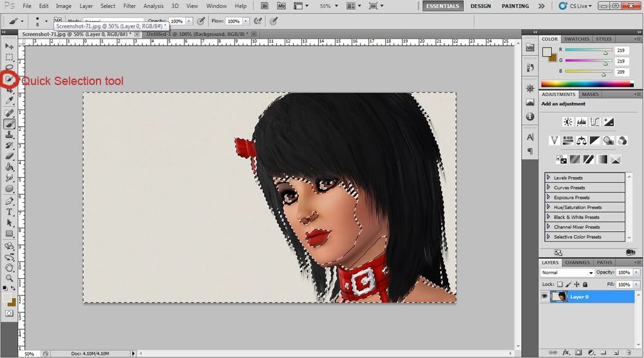Select the Paint Bucket tool
Viewport: 644px width, 358px height.
pos(9,167)
